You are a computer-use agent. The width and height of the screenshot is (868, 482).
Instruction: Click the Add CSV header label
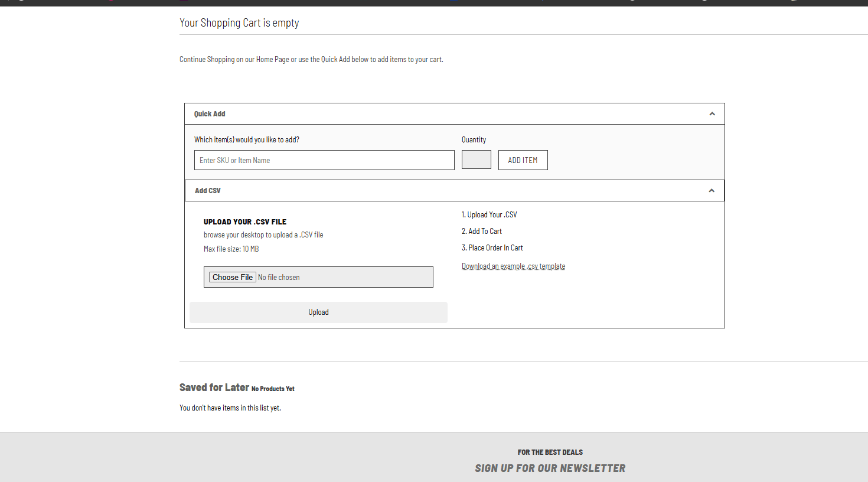[208, 191]
